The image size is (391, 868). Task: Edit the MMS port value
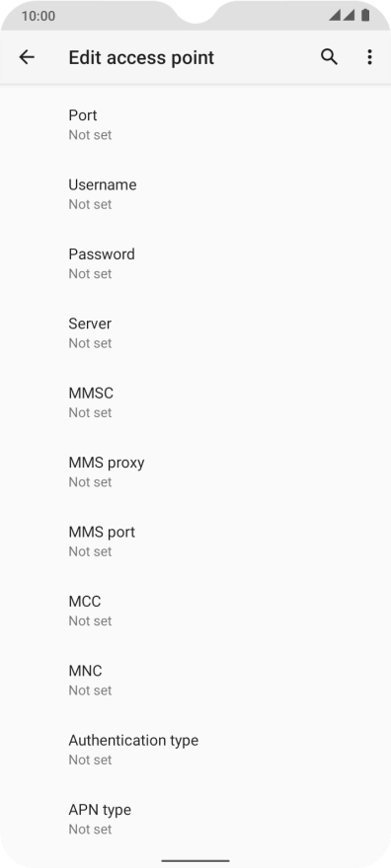195,542
